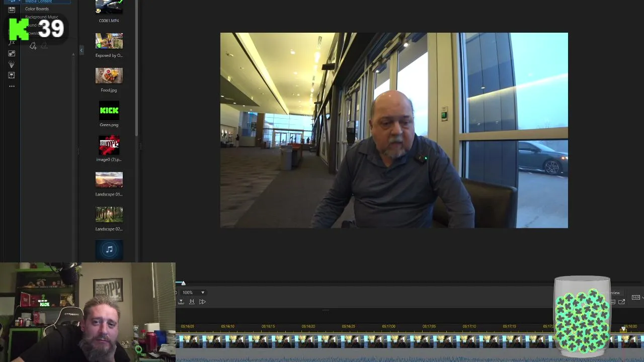Open the three-dot more rooms menu
644x362 pixels.
click(x=12, y=86)
